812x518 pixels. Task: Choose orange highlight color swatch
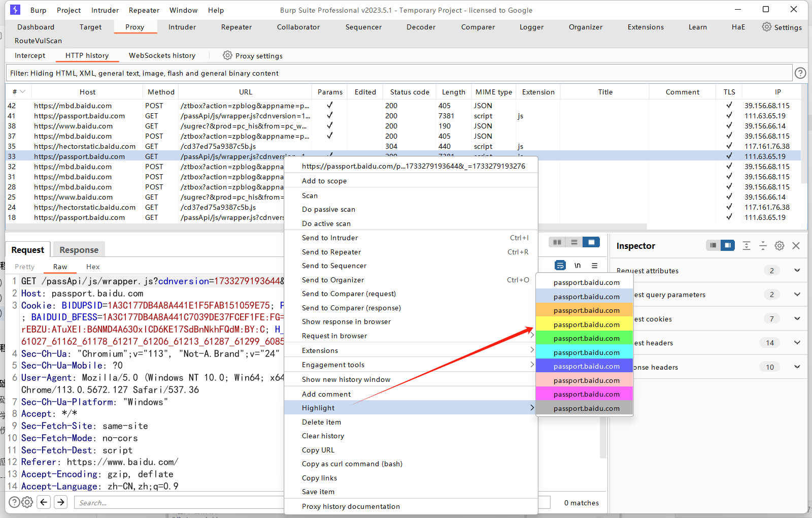point(585,310)
